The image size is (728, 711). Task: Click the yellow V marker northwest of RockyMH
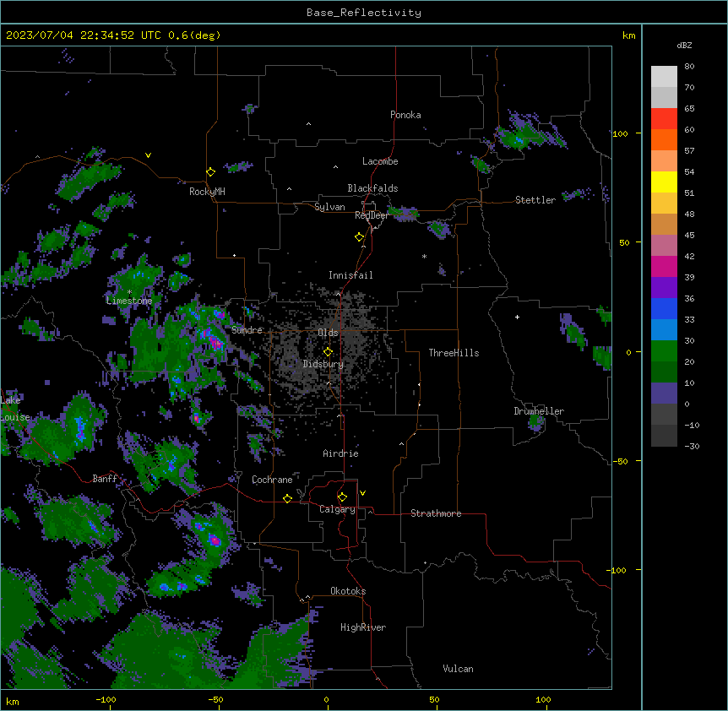[148, 155]
